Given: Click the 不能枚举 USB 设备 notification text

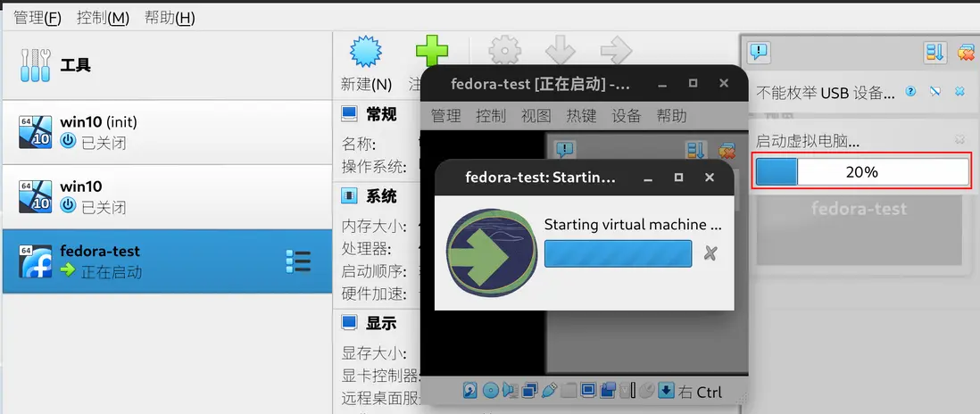Looking at the screenshot, I should click(x=825, y=93).
